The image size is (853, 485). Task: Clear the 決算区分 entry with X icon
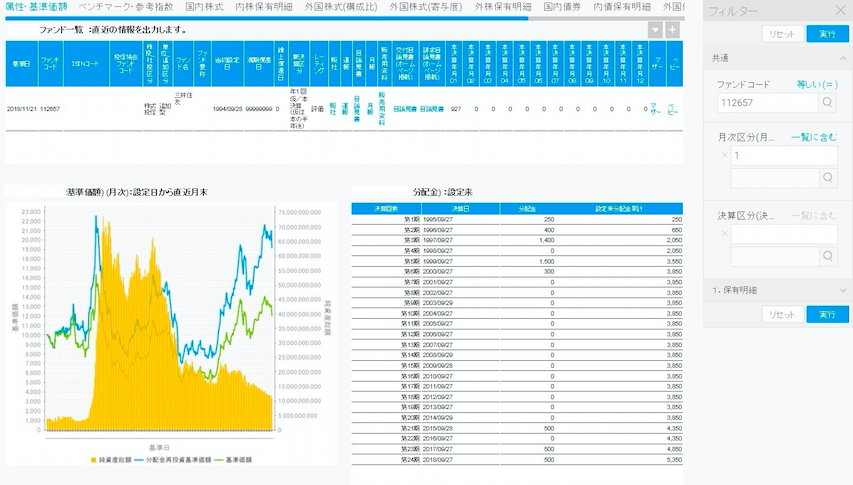click(x=723, y=234)
